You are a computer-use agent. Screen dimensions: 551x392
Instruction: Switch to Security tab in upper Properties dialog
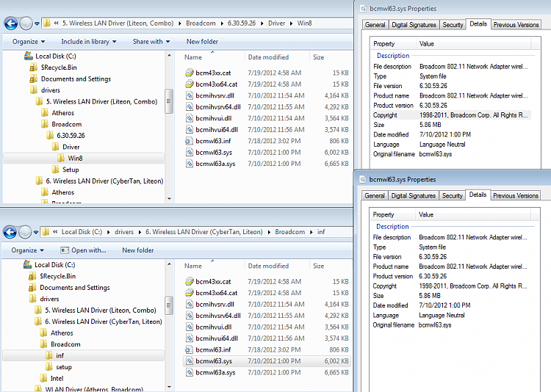(x=453, y=25)
